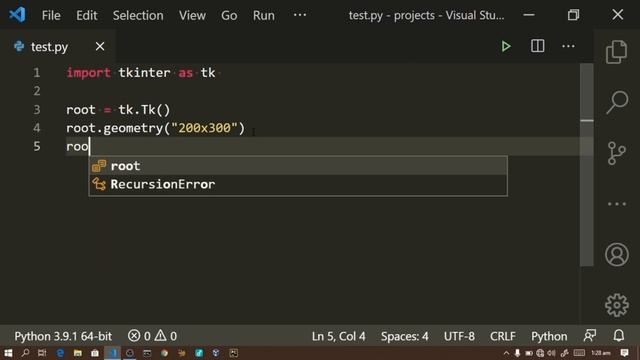Change the UTF-8 file encoding
Viewport: 640px width, 360px height.
[459, 336]
